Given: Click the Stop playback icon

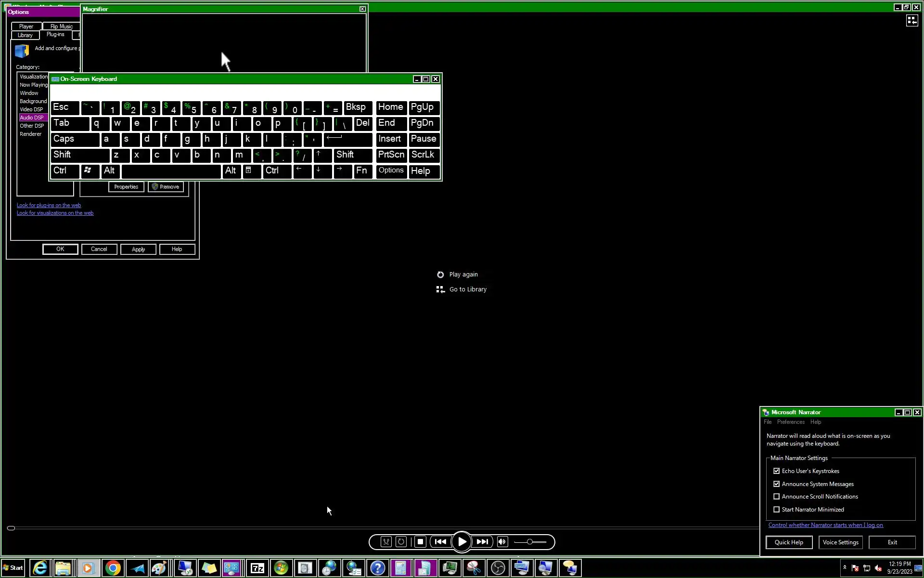Looking at the screenshot, I should click(420, 542).
